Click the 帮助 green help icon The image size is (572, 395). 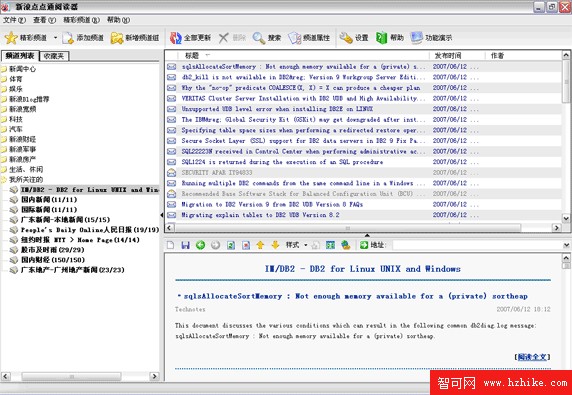[x=382, y=38]
